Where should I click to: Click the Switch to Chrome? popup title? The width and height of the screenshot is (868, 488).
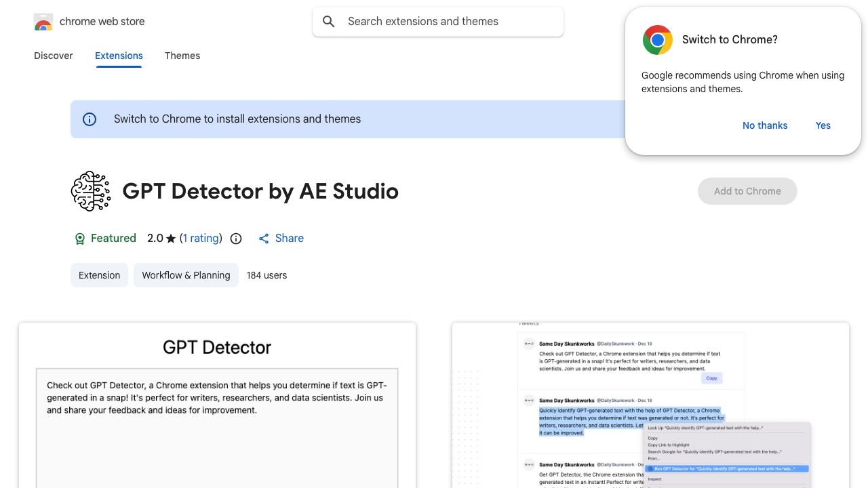[x=730, y=40]
